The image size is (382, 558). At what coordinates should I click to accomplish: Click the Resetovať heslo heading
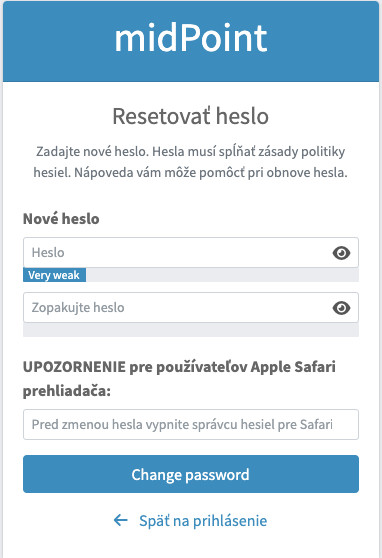(x=191, y=116)
